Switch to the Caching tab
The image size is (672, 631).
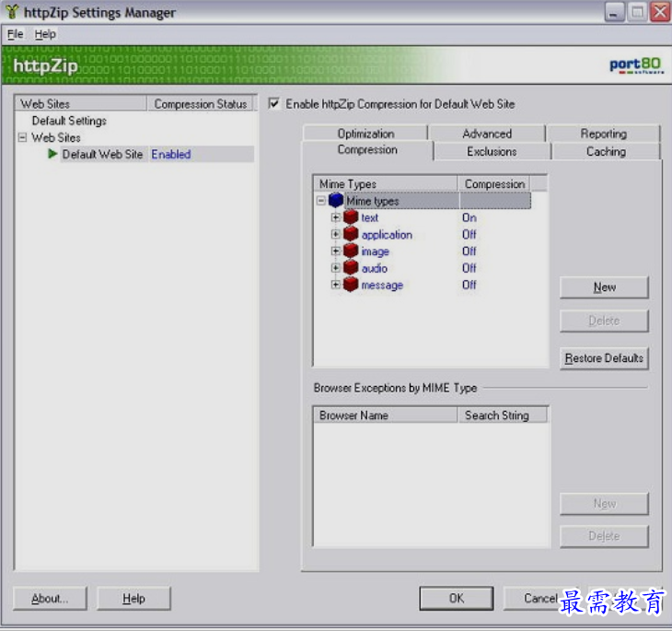pos(606,151)
